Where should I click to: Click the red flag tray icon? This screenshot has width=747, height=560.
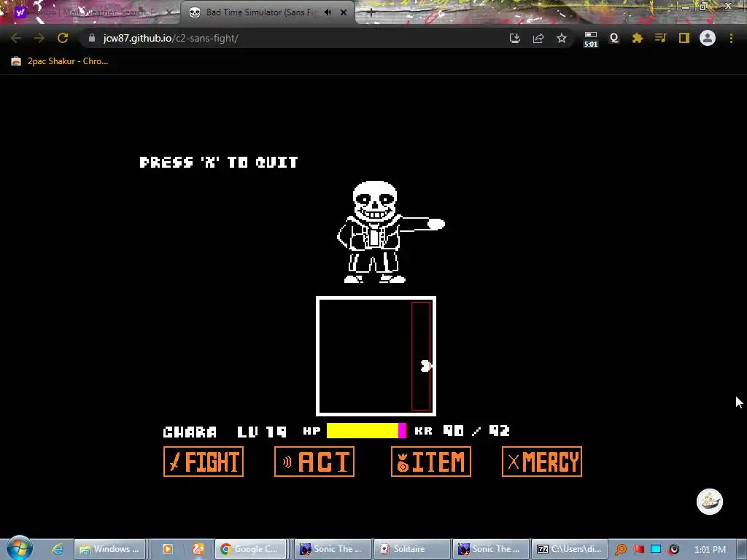click(x=639, y=549)
